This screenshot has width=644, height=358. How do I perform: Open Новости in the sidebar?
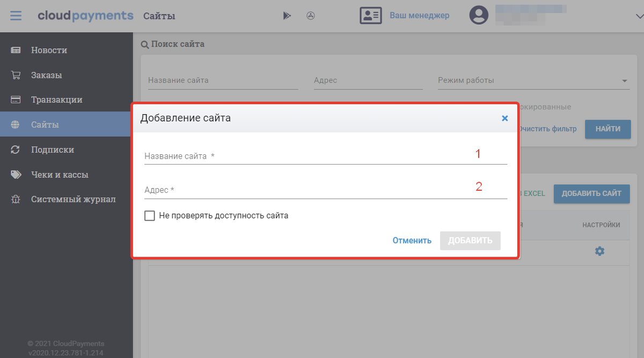49,50
